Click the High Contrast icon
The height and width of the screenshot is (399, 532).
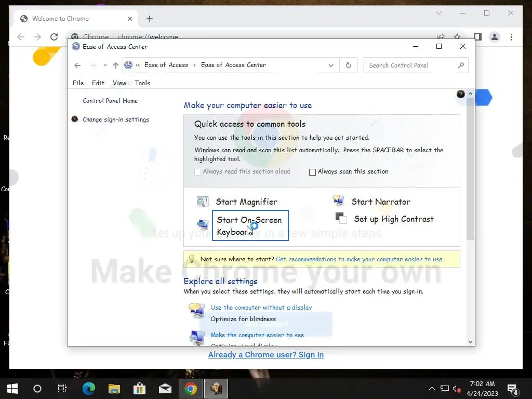pos(341,218)
